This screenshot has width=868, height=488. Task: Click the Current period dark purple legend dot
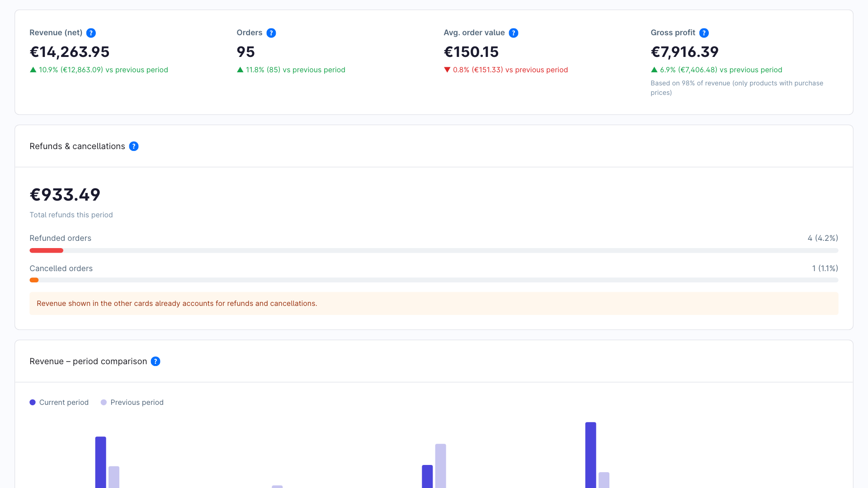click(x=33, y=402)
